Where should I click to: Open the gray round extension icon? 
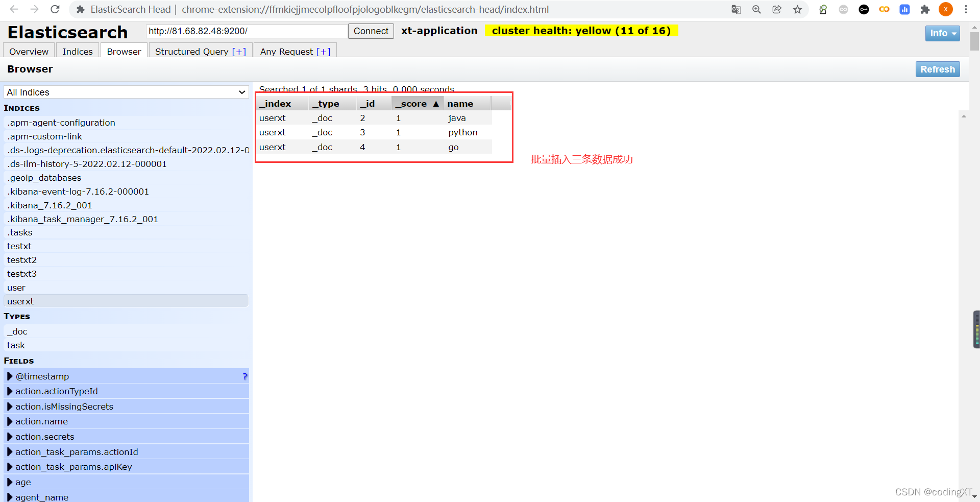[x=843, y=9]
